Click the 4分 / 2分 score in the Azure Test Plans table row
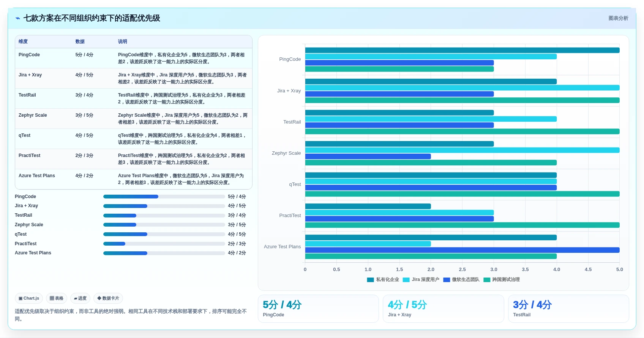The height and width of the screenshot is (338, 644). (84, 176)
